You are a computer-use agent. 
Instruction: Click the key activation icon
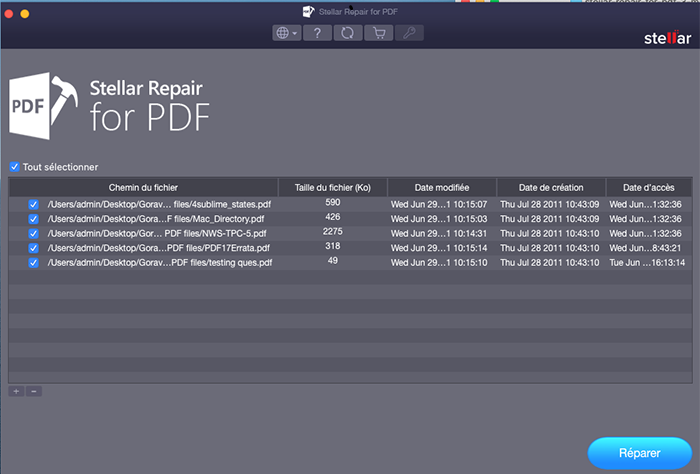(x=408, y=33)
